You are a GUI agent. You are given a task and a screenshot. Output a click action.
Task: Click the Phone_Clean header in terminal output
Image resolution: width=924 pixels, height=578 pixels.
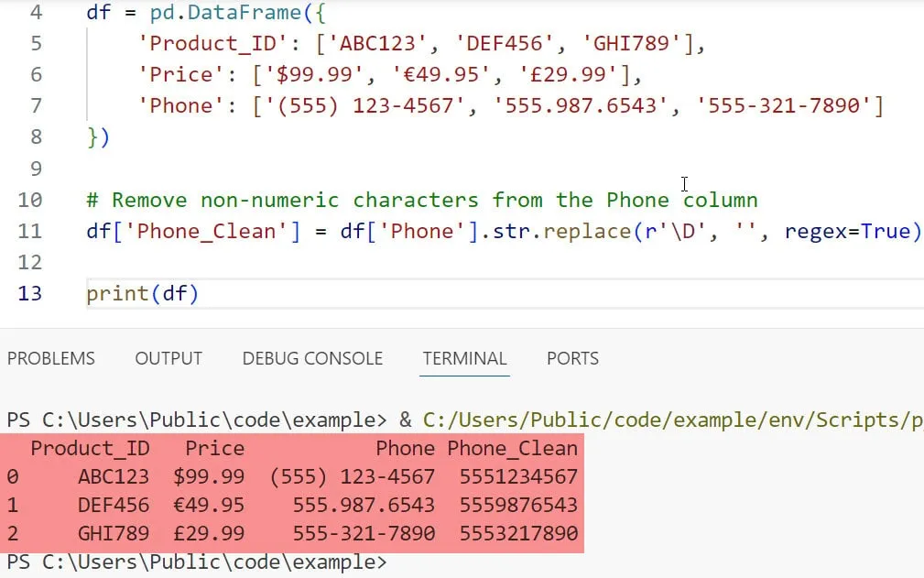(512, 449)
